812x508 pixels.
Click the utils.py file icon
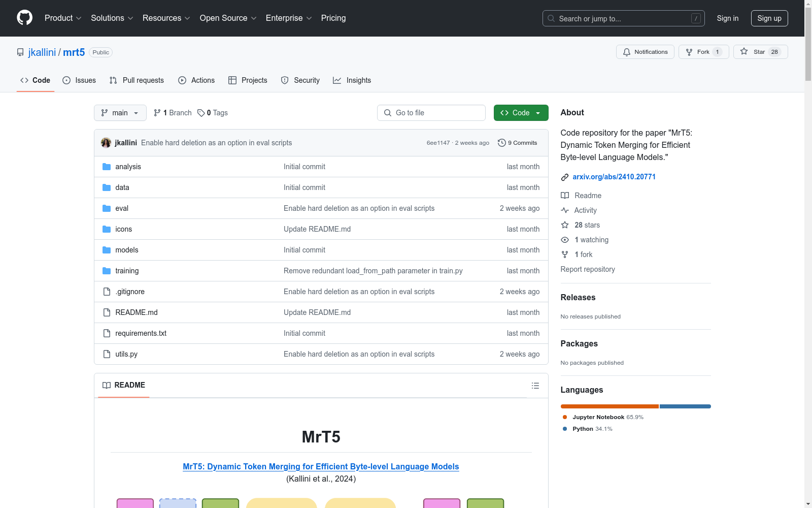pos(107,354)
